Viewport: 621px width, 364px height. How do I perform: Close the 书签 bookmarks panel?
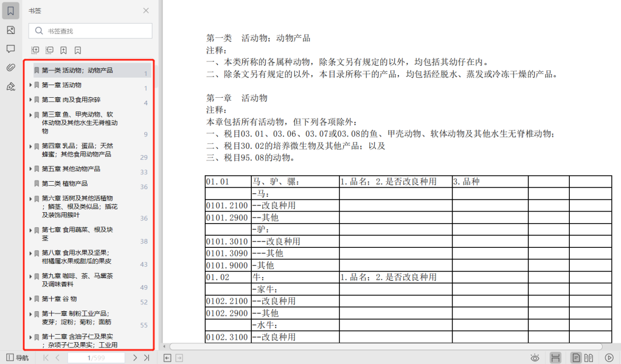tap(146, 11)
